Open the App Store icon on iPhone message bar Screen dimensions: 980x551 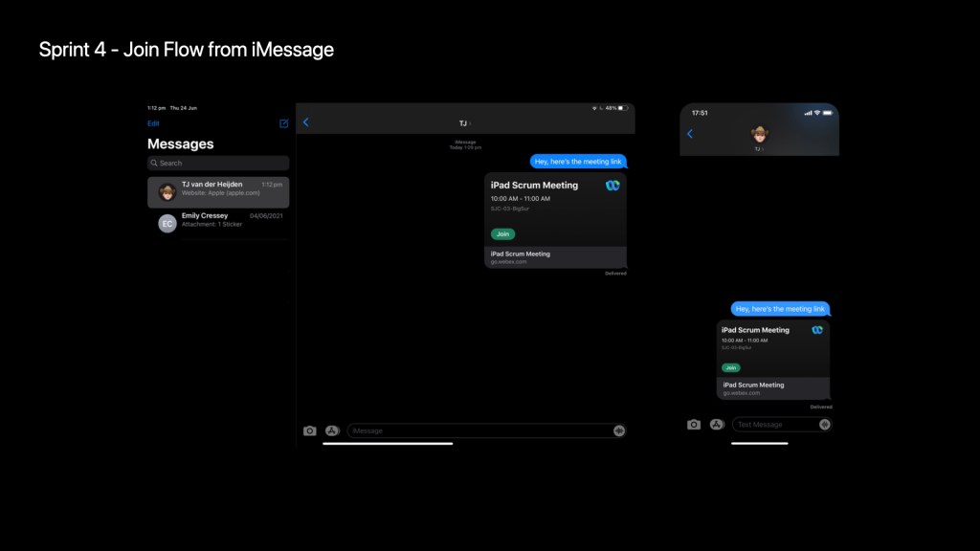tap(716, 425)
